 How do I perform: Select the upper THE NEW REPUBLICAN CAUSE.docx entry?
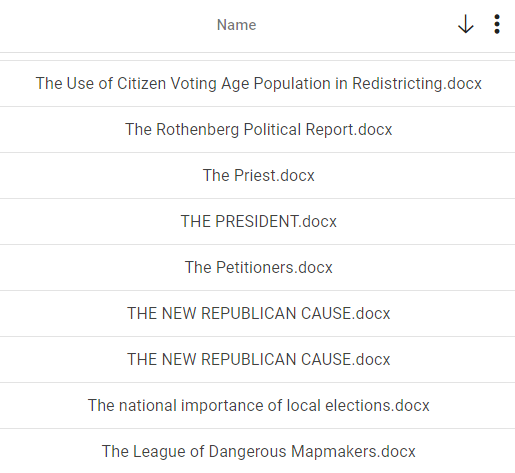point(259,313)
